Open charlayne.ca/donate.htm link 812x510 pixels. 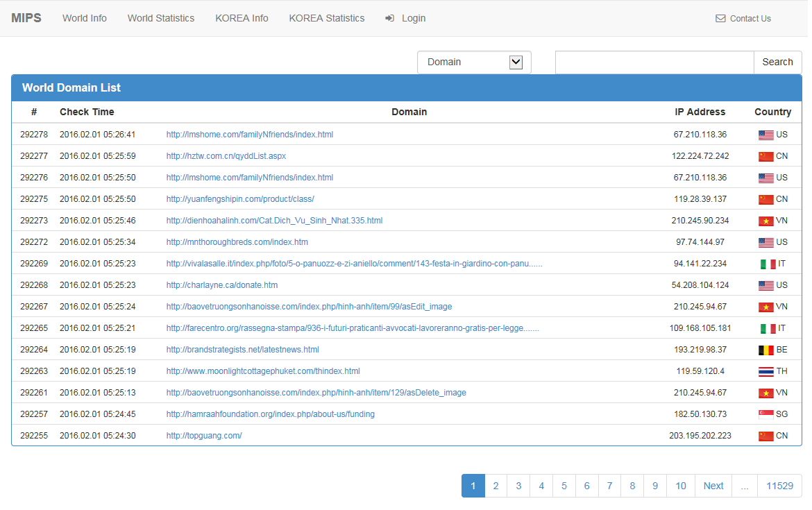pos(221,284)
